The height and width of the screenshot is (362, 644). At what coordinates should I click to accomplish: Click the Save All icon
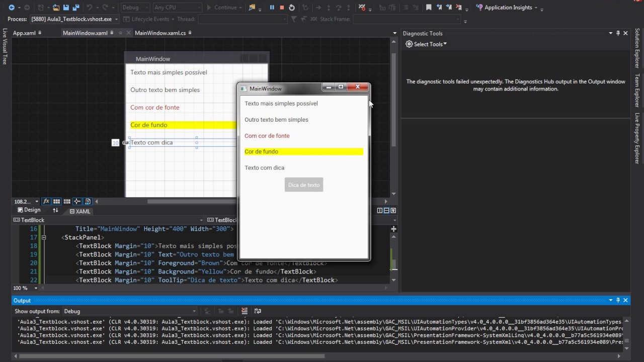coord(75,8)
